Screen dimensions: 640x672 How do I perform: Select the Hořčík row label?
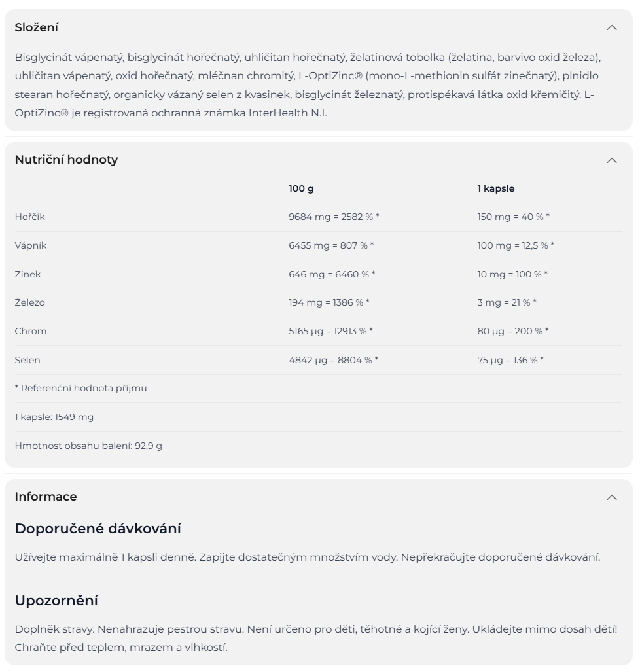[29, 217]
